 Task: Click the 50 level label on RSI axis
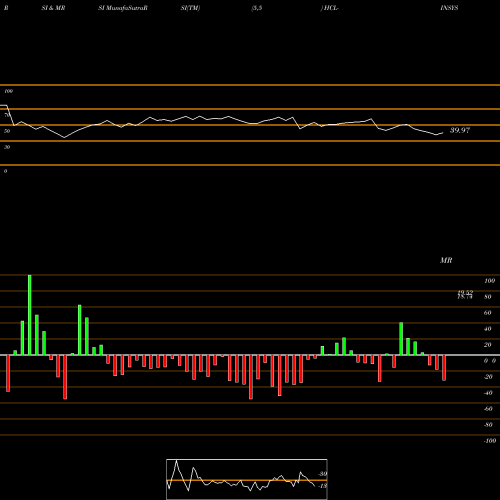click(x=7, y=131)
